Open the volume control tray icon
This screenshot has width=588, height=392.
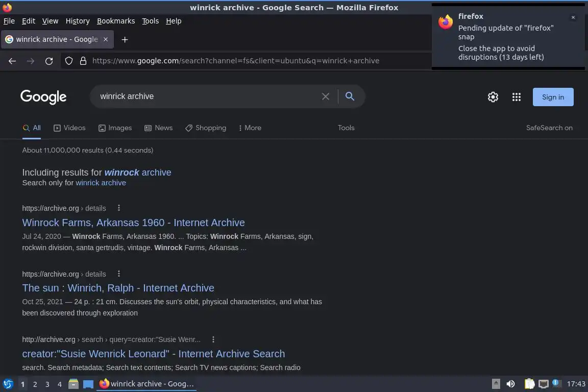(x=510, y=384)
